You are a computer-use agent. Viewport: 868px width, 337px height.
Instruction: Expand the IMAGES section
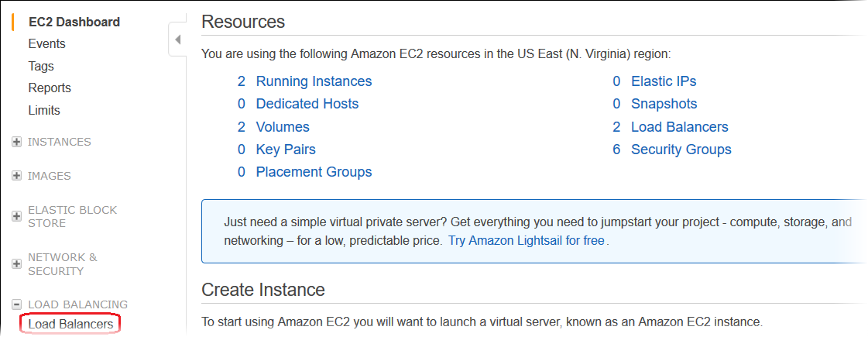[x=17, y=176]
